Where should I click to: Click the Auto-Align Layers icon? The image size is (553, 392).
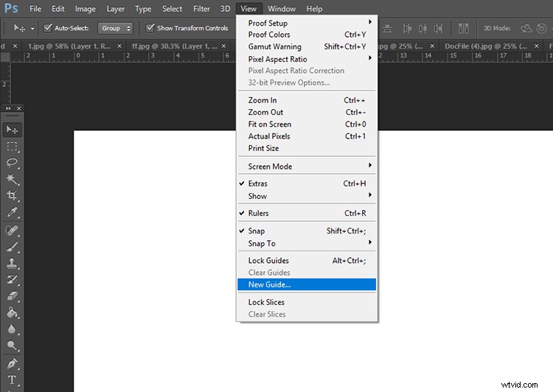coord(464,28)
